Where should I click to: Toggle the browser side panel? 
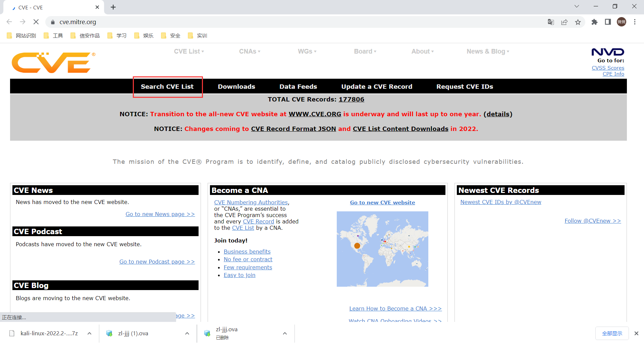(x=608, y=22)
